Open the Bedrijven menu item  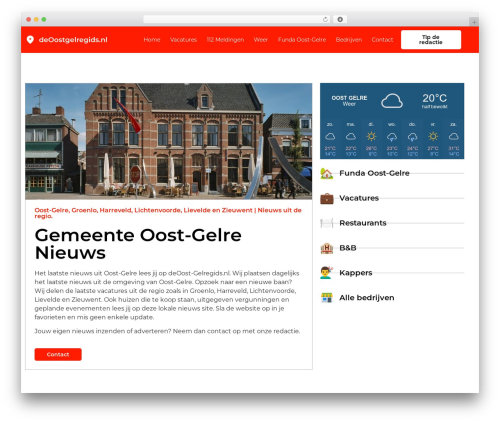point(349,40)
